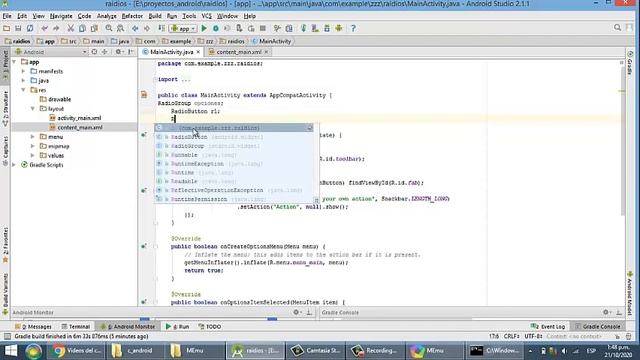Click the Sync Project with Gradle icon
The image size is (640, 360).
click(303, 28)
